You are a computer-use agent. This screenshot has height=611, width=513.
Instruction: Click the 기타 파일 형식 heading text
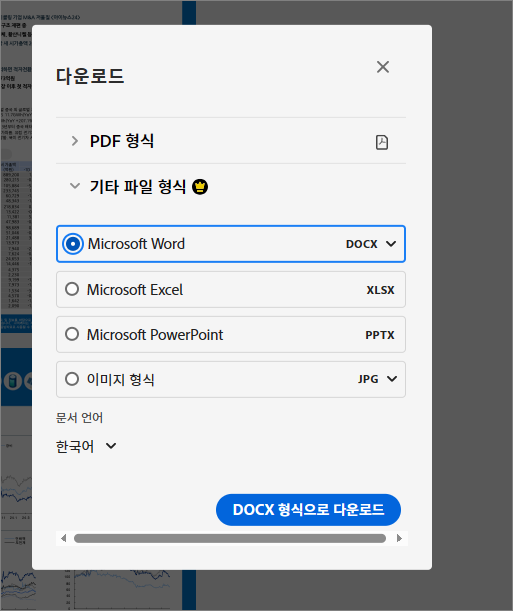pos(138,187)
